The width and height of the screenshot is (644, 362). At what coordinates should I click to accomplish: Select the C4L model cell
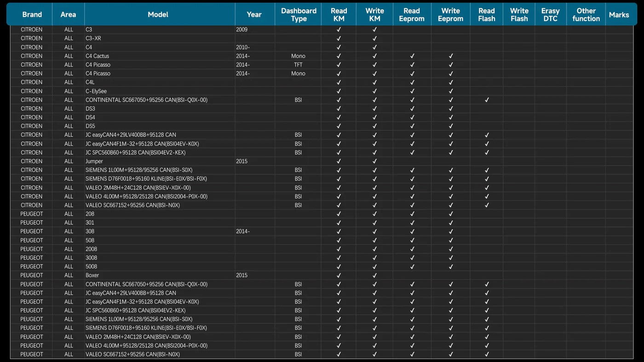click(160, 82)
